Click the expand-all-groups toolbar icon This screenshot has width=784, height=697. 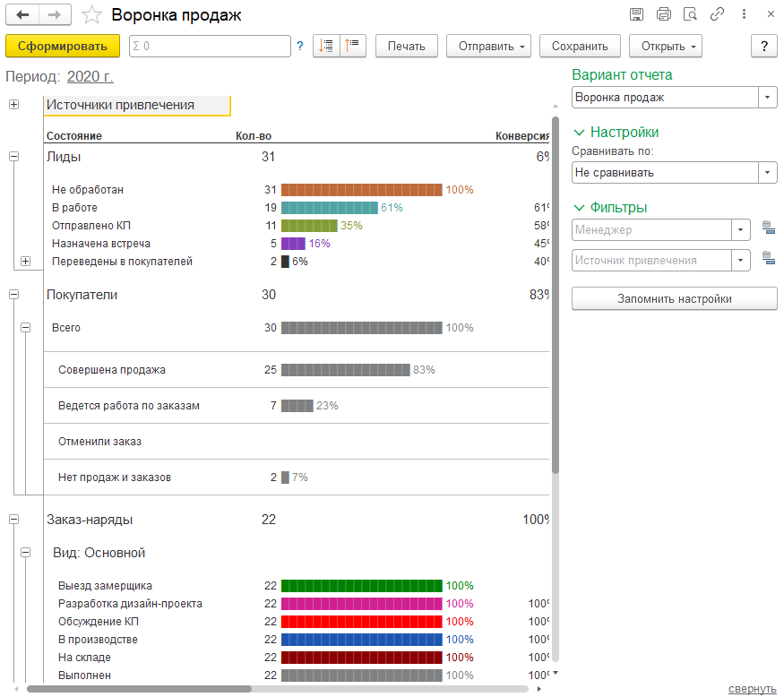coord(326,46)
